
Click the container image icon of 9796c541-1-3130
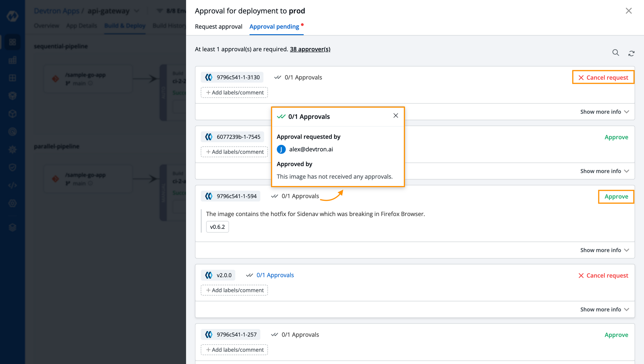pos(209,77)
